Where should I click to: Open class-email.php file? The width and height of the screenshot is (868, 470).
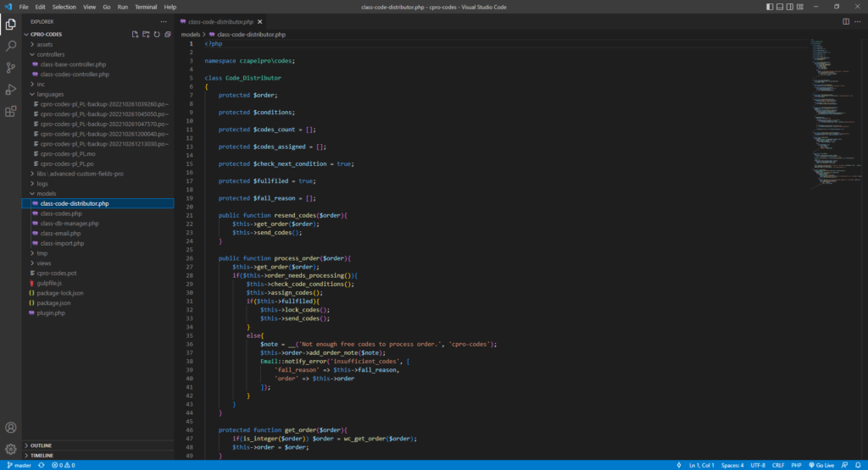60,234
